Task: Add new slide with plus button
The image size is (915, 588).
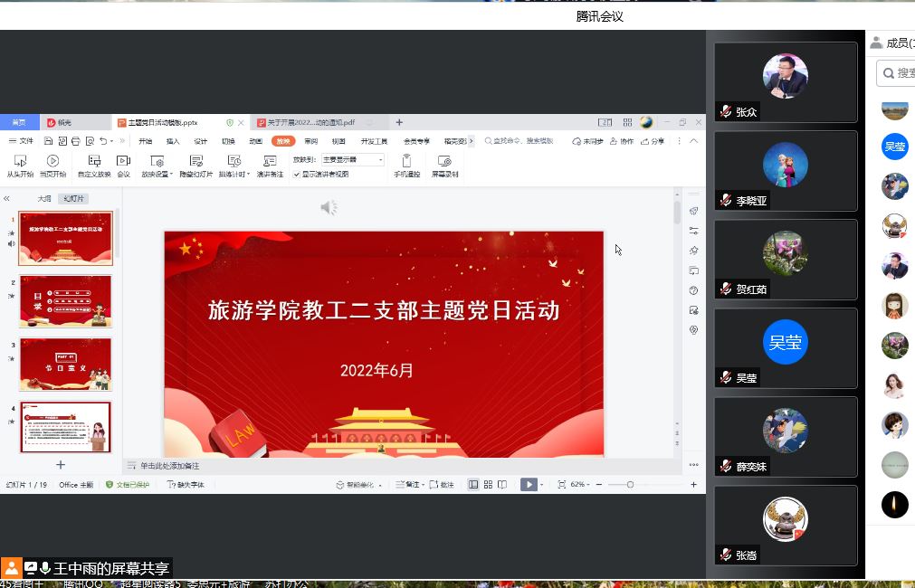Action: (61, 465)
